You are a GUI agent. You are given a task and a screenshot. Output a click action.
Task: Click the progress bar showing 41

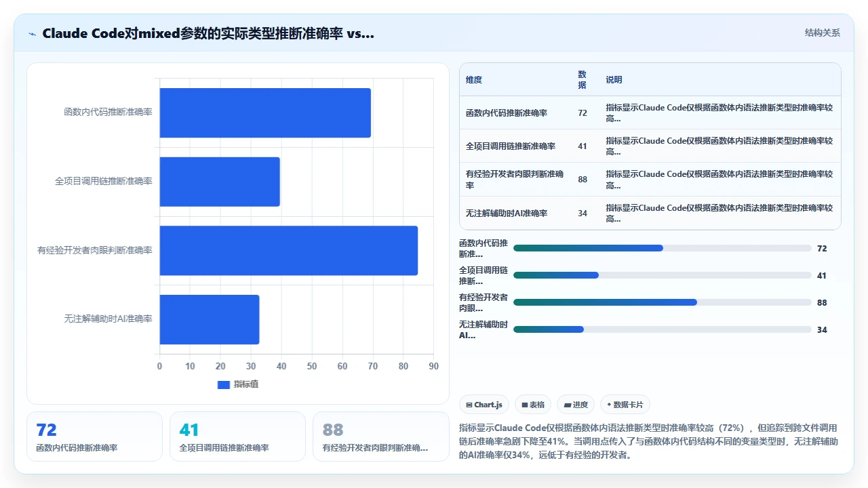click(662, 275)
